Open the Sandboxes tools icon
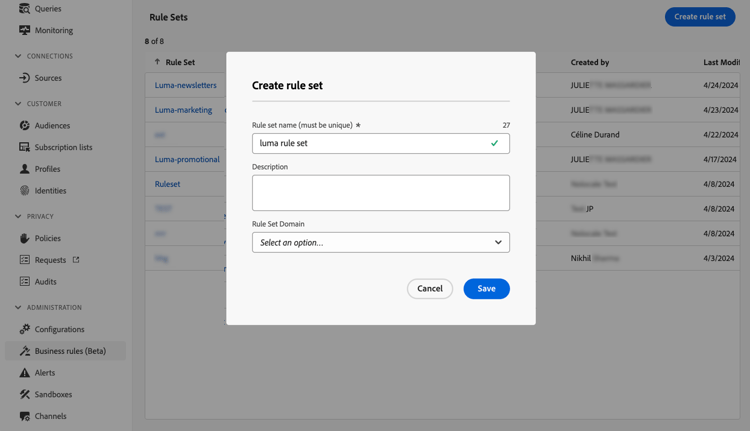 pyautogui.click(x=25, y=394)
